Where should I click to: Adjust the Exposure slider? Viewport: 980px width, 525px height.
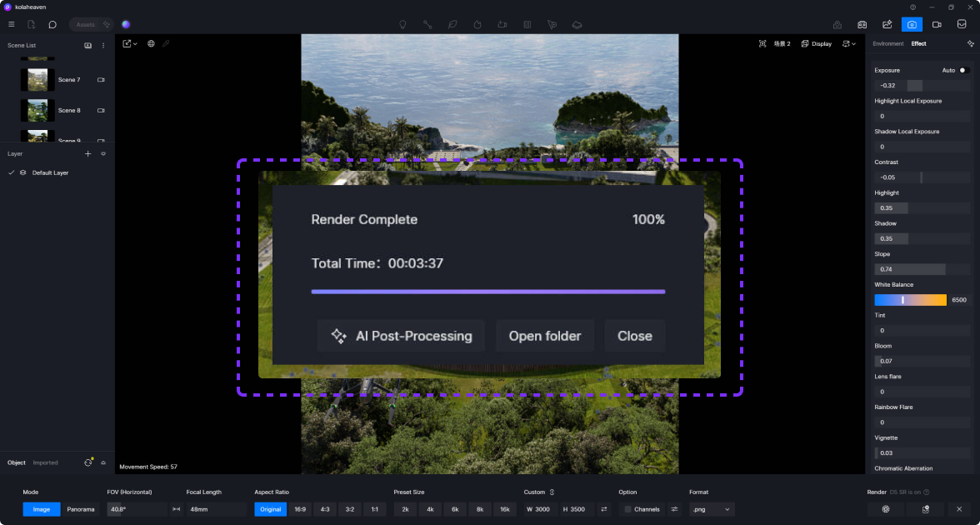click(x=922, y=86)
